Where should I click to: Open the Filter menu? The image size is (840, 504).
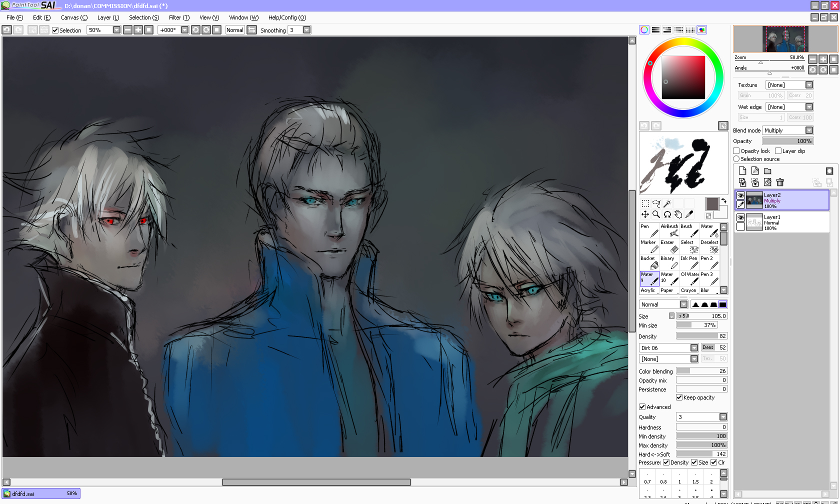[179, 17]
